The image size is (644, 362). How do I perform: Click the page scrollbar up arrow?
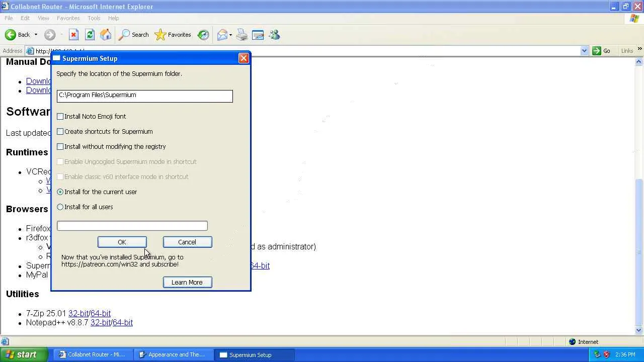point(639,61)
